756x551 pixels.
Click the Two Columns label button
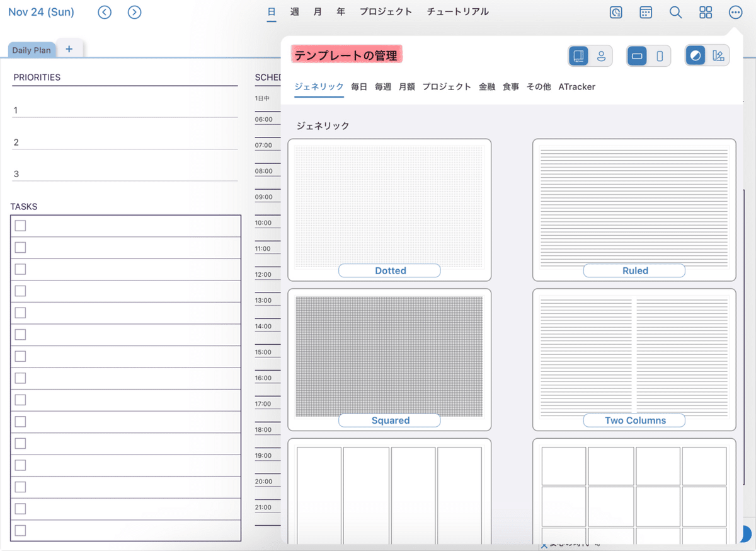pyautogui.click(x=634, y=420)
